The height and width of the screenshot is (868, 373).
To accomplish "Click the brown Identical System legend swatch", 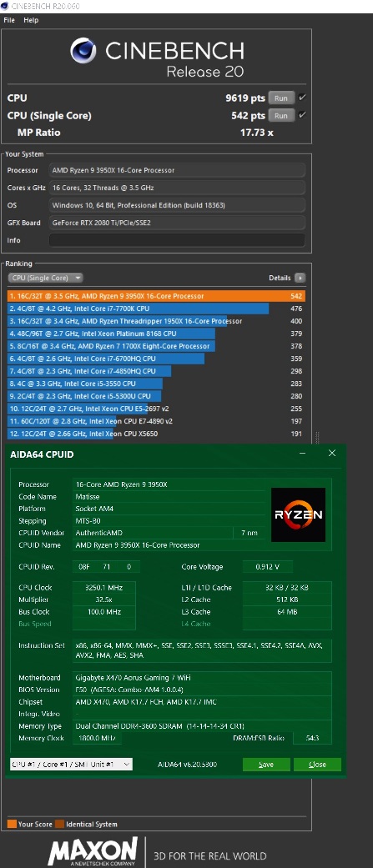I will 59,824.
